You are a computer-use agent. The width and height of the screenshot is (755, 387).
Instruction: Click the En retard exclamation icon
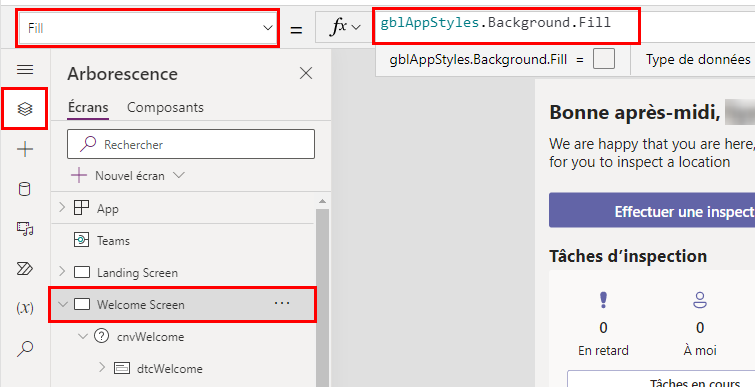[x=603, y=299]
